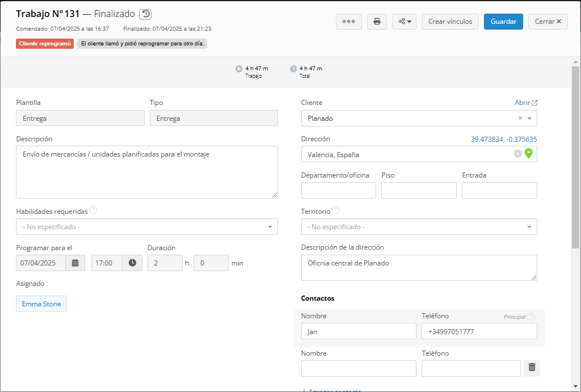This screenshot has width=581, height=392.
Task: Save the job with Guardar
Action: tap(503, 22)
